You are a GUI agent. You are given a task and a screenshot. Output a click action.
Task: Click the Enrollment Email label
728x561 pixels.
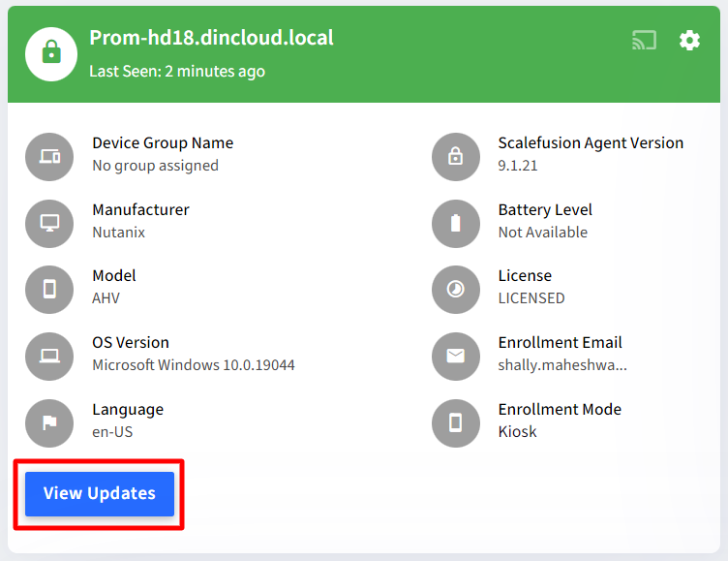(560, 343)
